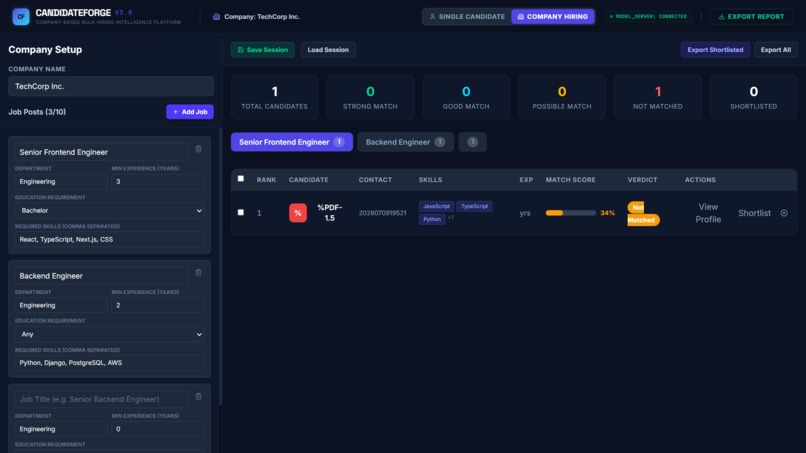Viewport: 806px width, 453px height.
Task: Click the contact number 2026070919521
Action: point(382,213)
